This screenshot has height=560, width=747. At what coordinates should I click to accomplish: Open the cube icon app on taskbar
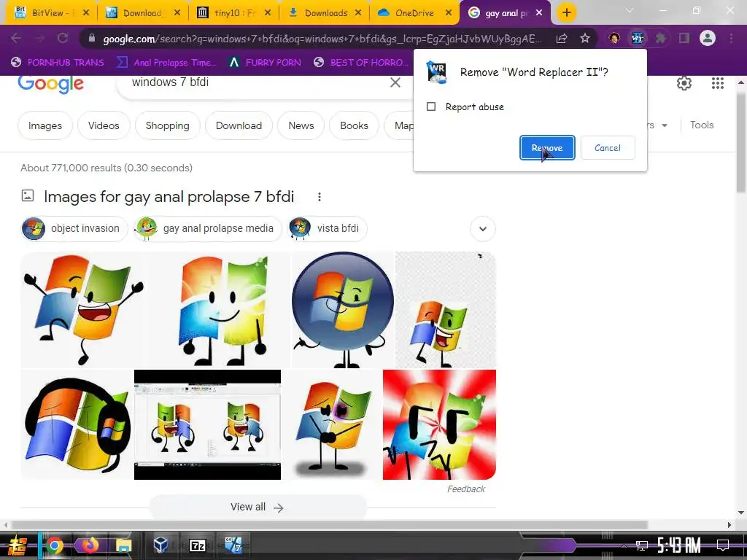[161, 545]
